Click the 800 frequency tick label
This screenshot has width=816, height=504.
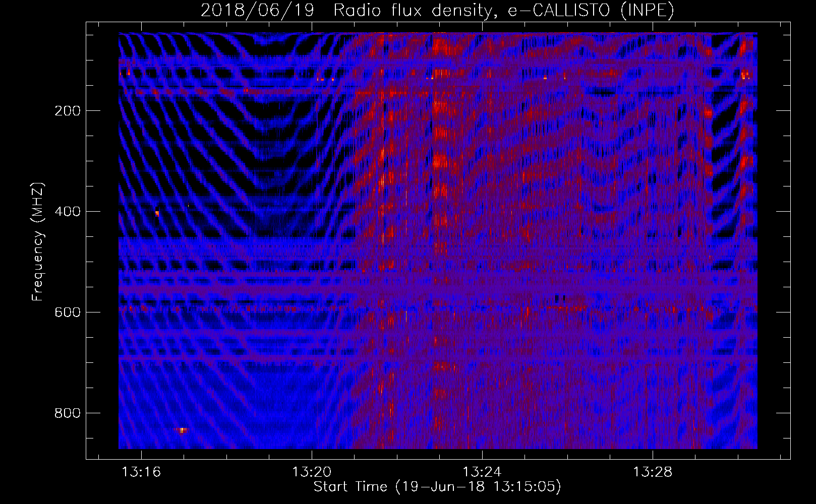(x=68, y=413)
